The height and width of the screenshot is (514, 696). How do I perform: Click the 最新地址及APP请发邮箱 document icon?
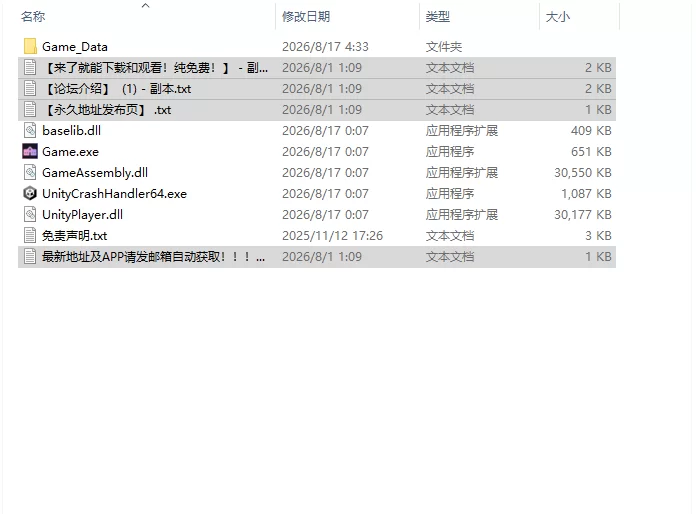click(x=30, y=257)
